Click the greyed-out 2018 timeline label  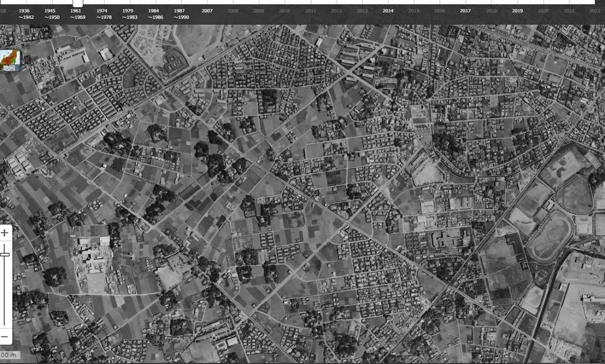pyautogui.click(x=491, y=11)
